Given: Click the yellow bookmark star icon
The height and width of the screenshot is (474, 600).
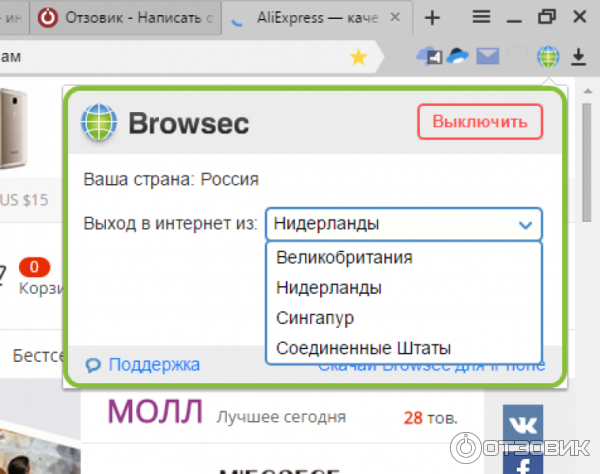Looking at the screenshot, I should (358, 57).
